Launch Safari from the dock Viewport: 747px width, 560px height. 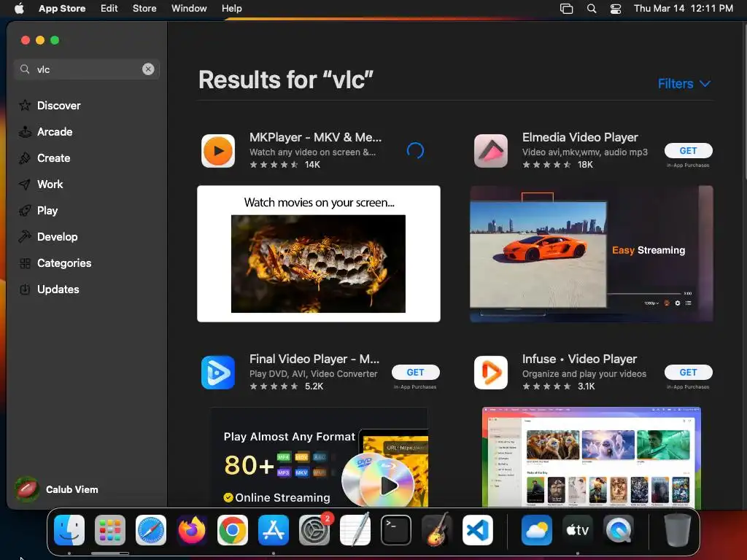(x=151, y=529)
